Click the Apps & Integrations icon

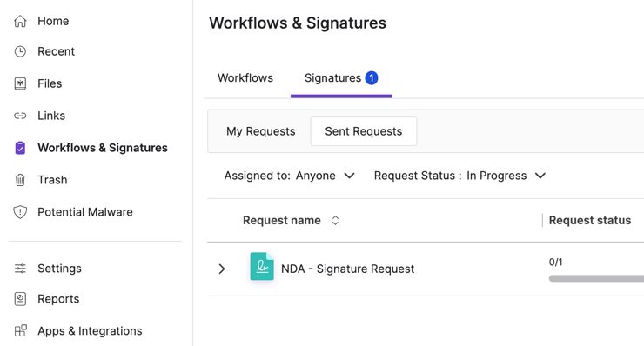coord(20,331)
